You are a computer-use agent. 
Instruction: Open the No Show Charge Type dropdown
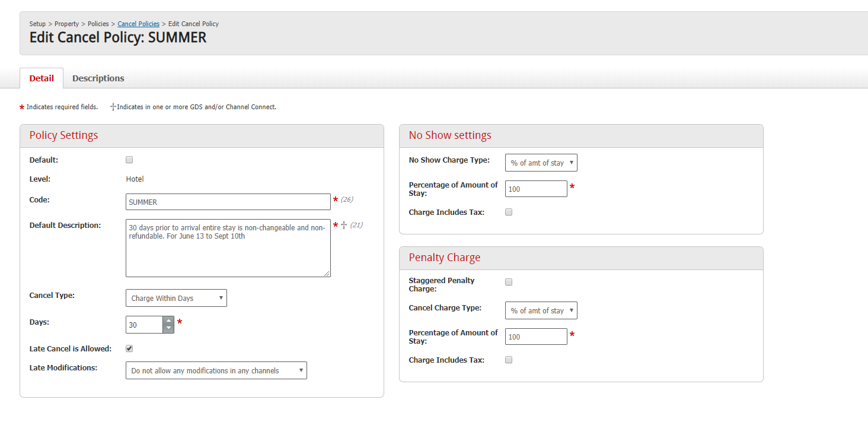point(541,163)
